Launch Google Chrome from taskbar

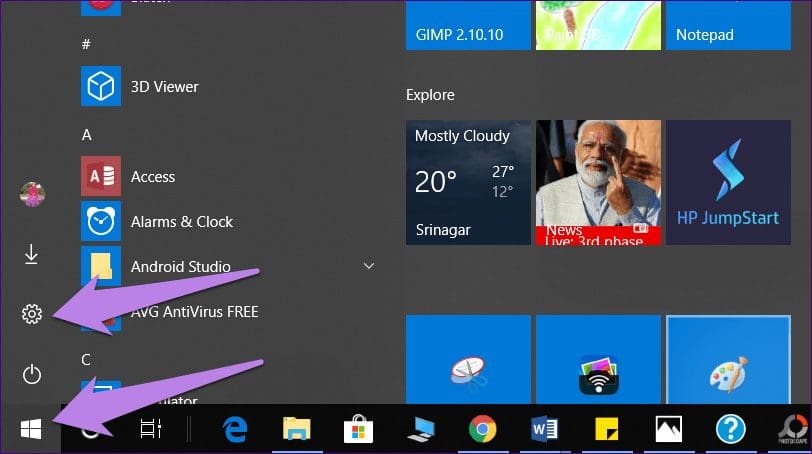(x=482, y=429)
